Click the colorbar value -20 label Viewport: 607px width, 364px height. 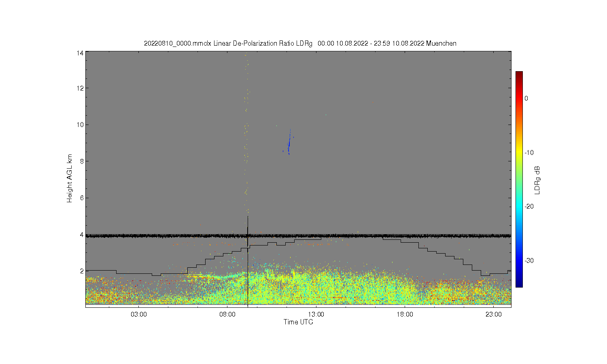pos(529,206)
